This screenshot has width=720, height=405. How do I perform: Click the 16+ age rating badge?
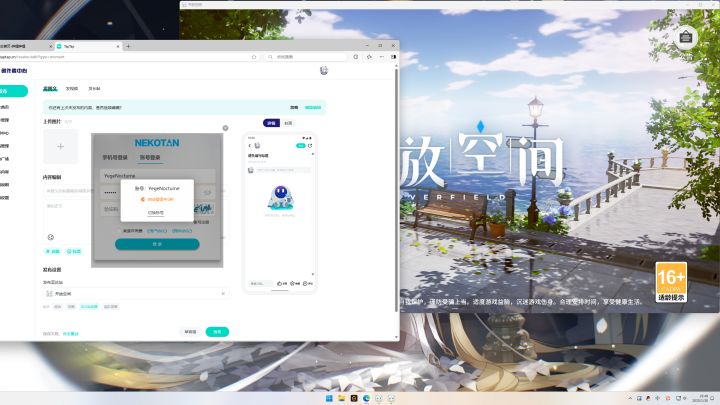[671, 282]
